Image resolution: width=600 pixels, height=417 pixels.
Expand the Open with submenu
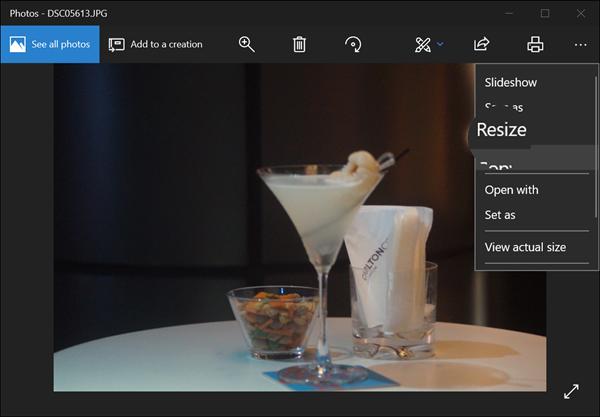click(x=512, y=190)
